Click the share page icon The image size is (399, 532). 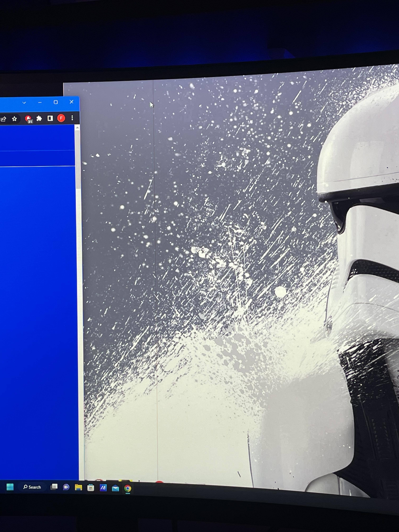pos(3,119)
